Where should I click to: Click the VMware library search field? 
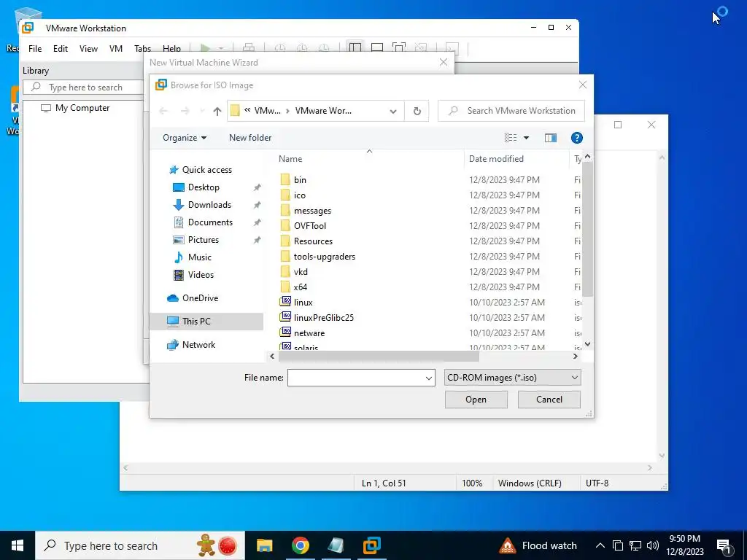(x=83, y=87)
